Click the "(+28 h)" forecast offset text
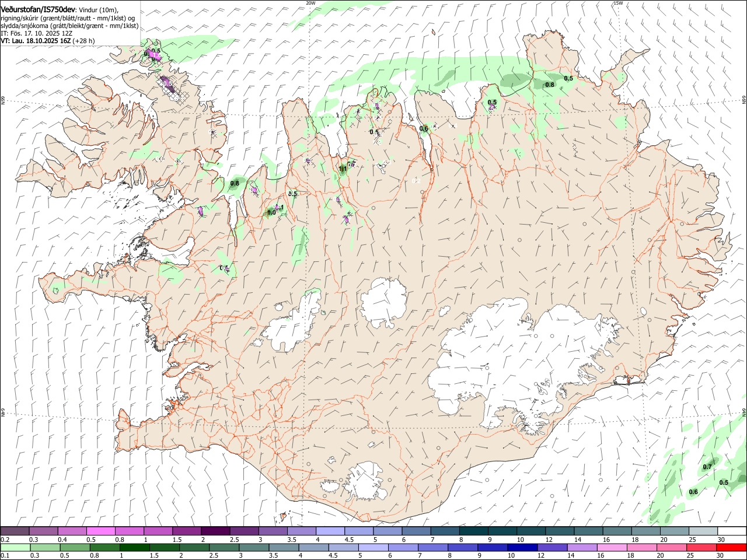The image size is (747, 560). click(x=84, y=41)
